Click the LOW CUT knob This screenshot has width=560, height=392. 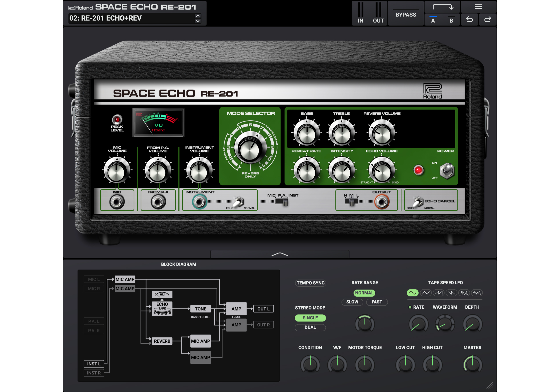click(405, 364)
